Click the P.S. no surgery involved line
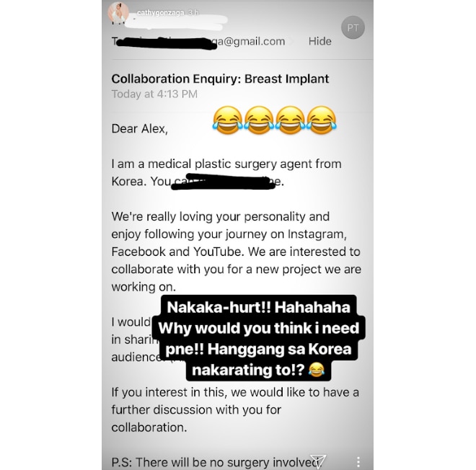This screenshot has width=476, height=470. (x=216, y=463)
